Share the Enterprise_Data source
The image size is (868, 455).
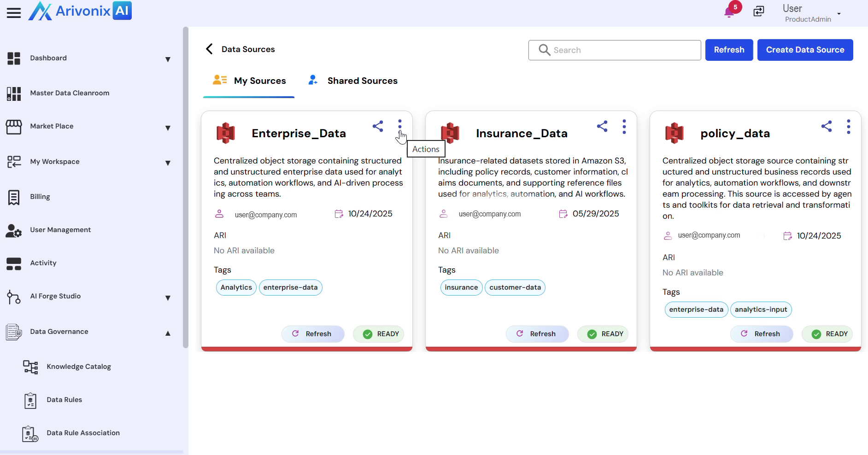pos(378,126)
